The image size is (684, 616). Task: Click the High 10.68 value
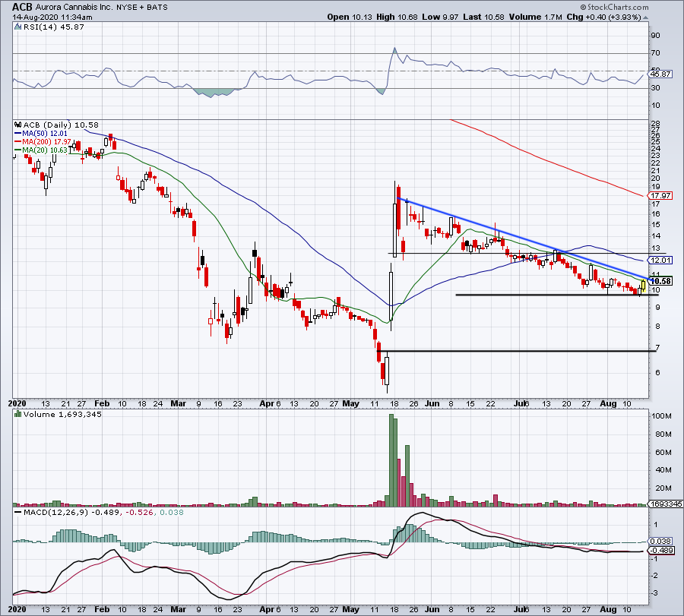[x=397, y=17]
